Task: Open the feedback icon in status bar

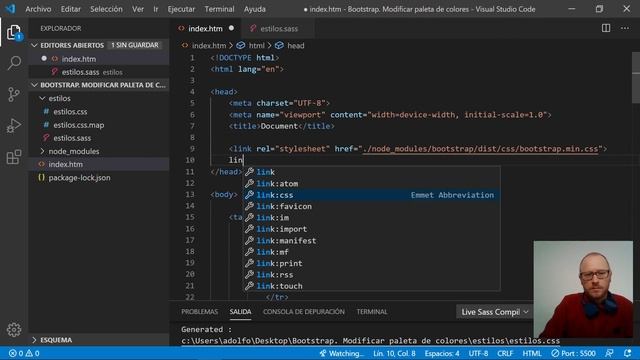Action: (609, 353)
